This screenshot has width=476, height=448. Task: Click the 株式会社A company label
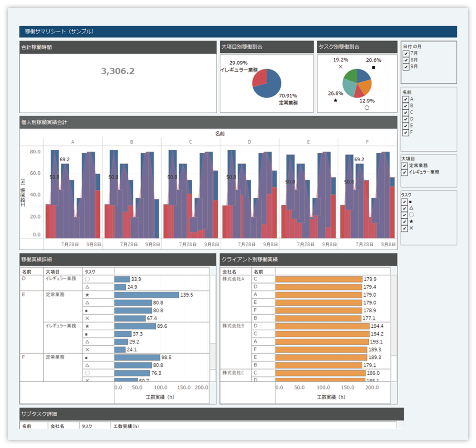click(x=233, y=279)
